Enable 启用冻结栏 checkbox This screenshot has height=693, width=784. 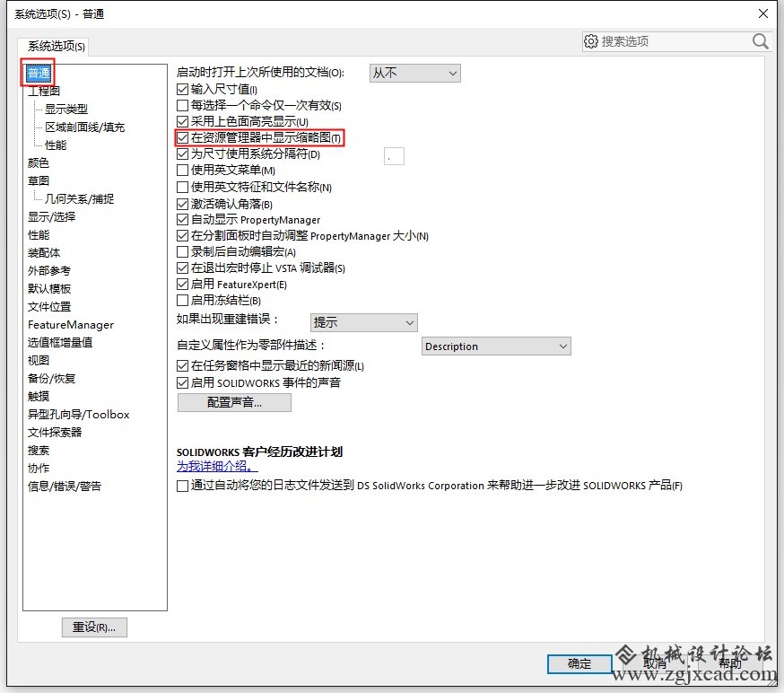pos(182,300)
